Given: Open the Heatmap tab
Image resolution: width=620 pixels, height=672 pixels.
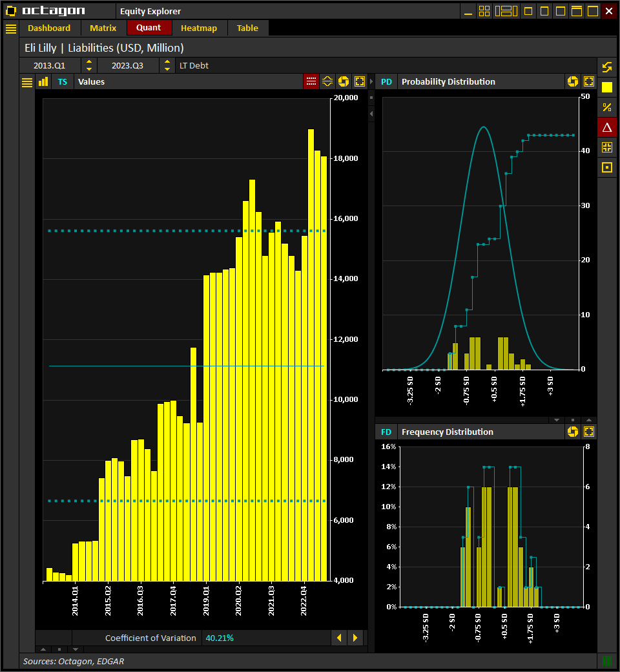Looking at the screenshot, I should pyautogui.click(x=199, y=28).
